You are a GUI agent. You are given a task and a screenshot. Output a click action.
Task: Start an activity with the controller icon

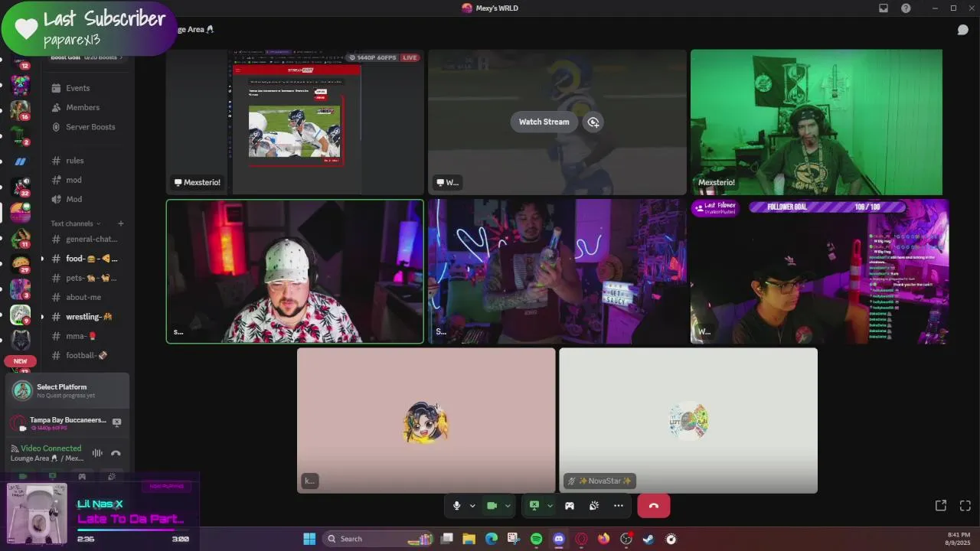point(570,506)
